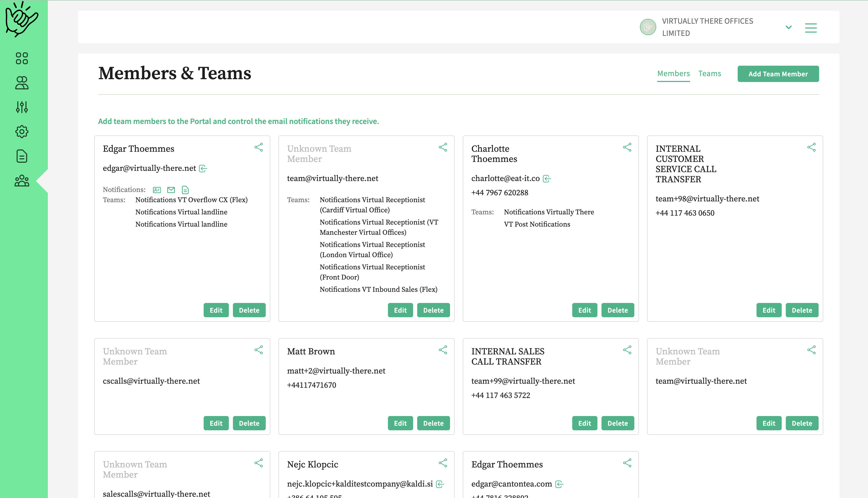
Task: Click share icon on Charlotte Thoemmes card
Action: (x=627, y=147)
